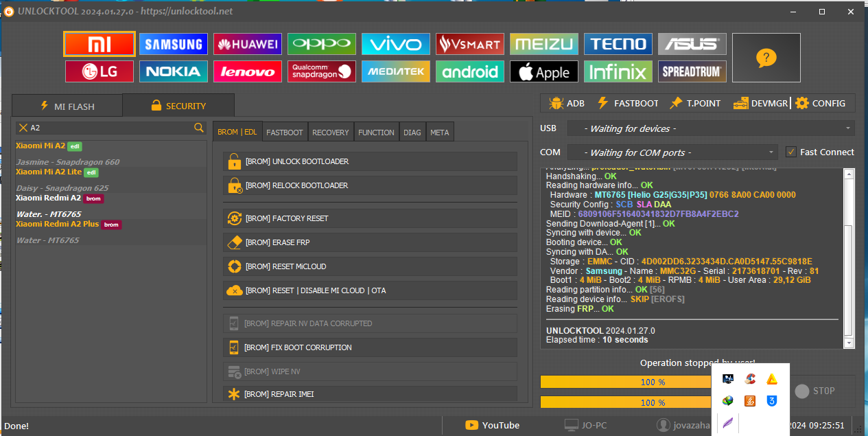Select the Tecno brand tile

pyautogui.click(x=618, y=45)
